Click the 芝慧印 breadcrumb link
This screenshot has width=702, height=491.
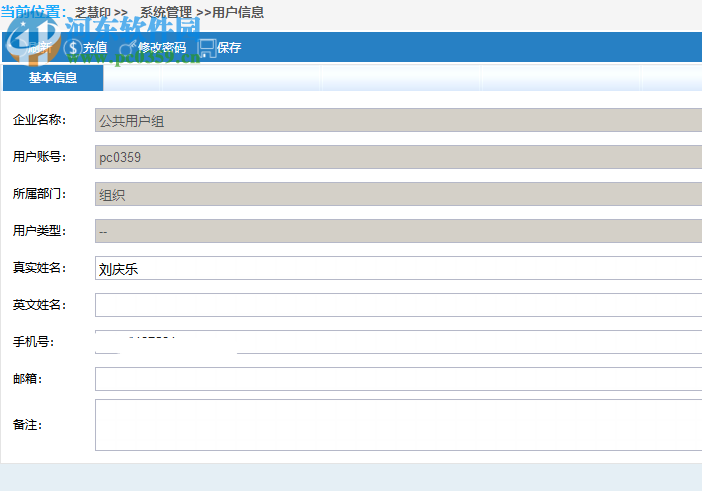point(93,12)
